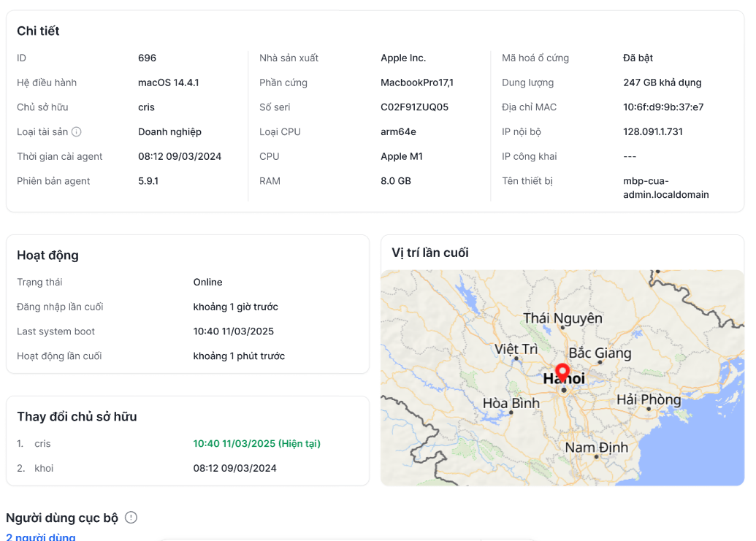The height and width of the screenshot is (541, 756).
Task: Click the 'Chi tiết' section heading
Action: pyautogui.click(x=38, y=31)
